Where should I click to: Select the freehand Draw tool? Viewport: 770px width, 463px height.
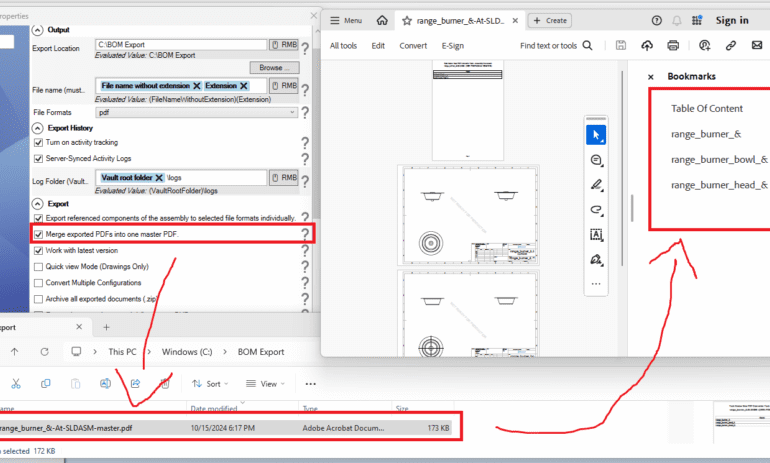tap(596, 210)
